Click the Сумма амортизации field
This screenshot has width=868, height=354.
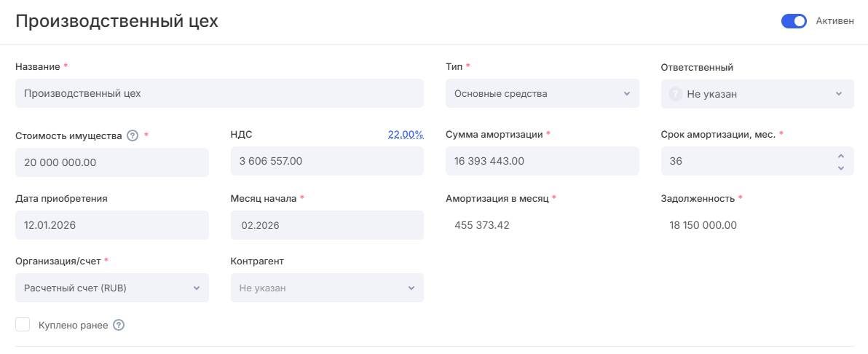tap(542, 161)
